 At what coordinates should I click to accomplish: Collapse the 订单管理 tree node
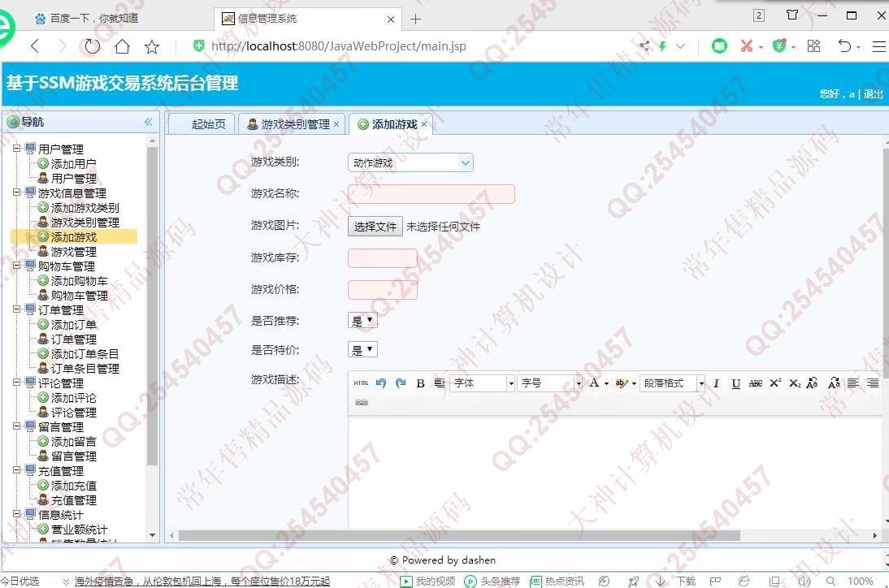(x=16, y=310)
